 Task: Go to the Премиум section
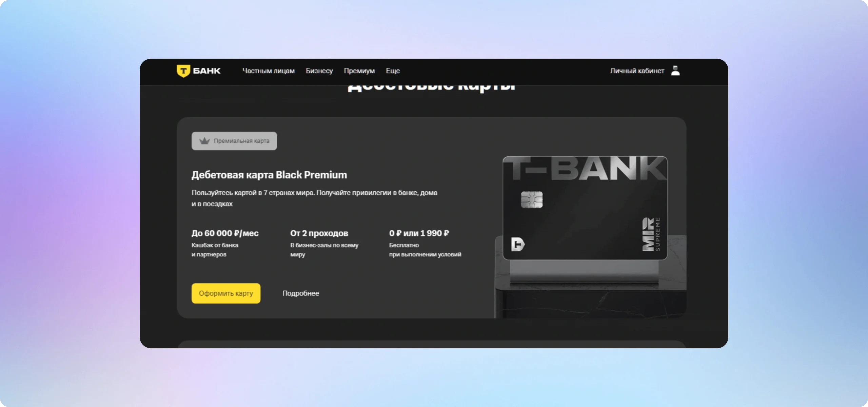coord(359,71)
